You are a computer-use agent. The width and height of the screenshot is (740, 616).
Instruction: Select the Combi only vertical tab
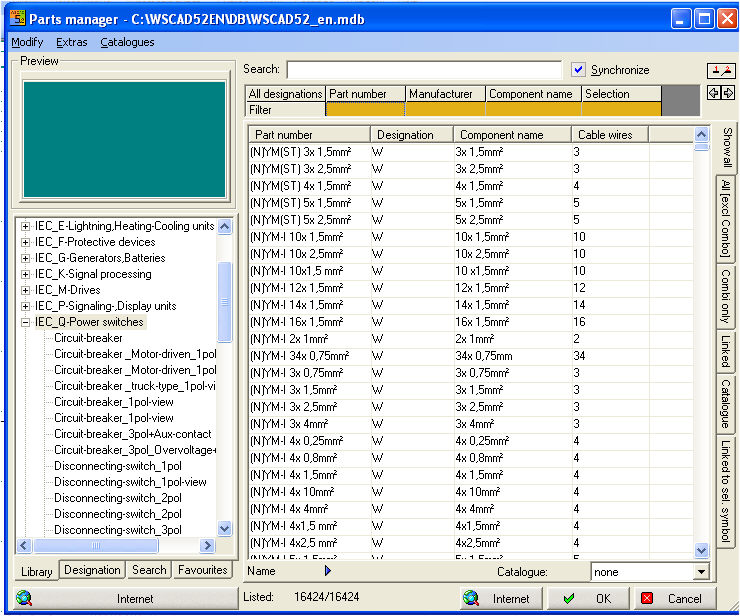click(x=725, y=296)
